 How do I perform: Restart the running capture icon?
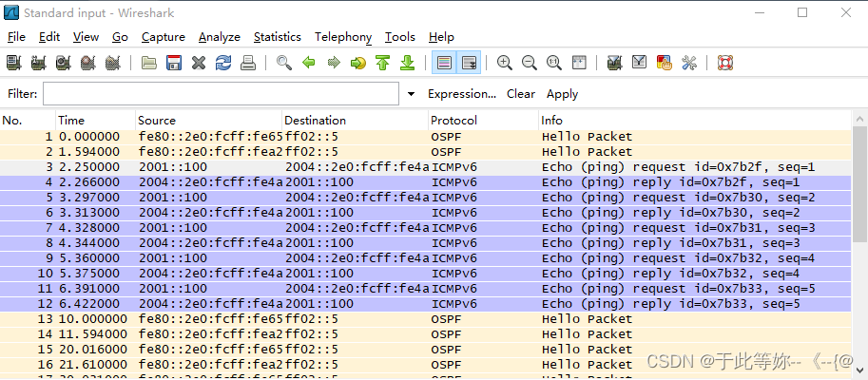[x=113, y=63]
